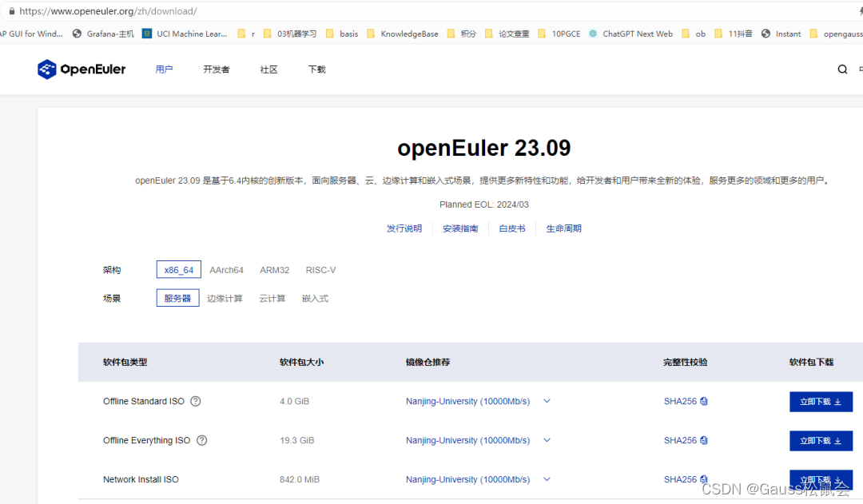Image resolution: width=863 pixels, height=504 pixels.
Task: Open the 开发者 navigation menu
Action: pyautogui.click(x=217, y=69)
